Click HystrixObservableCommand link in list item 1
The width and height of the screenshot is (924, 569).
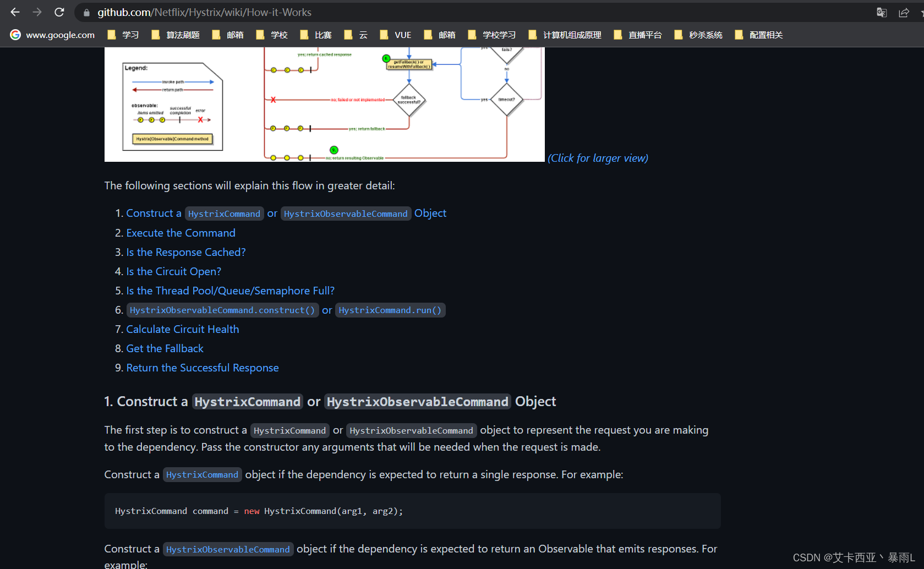[x=346, y=214]
